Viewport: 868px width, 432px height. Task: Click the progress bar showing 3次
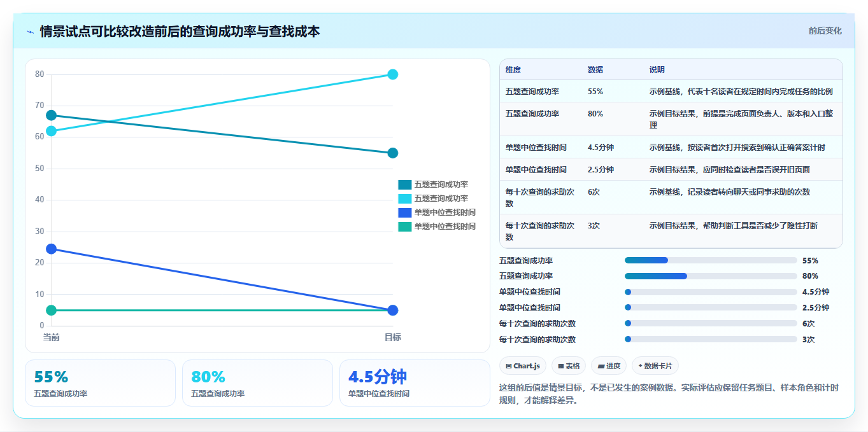(711, 339)
